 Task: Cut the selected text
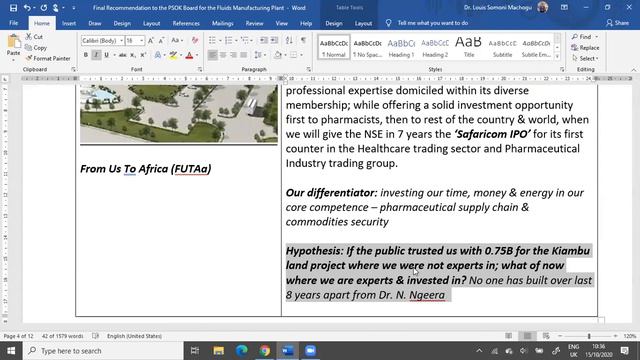[x=34, y=37]
